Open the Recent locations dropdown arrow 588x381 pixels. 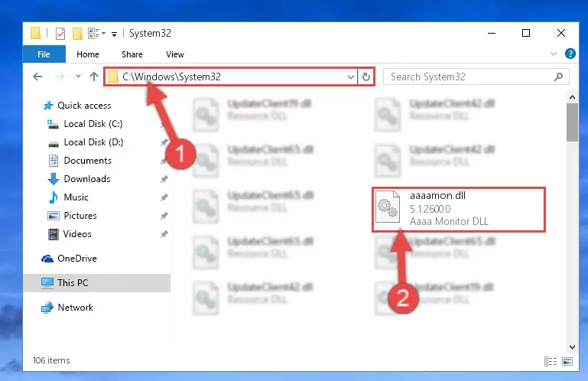click(x=78, y=77)
